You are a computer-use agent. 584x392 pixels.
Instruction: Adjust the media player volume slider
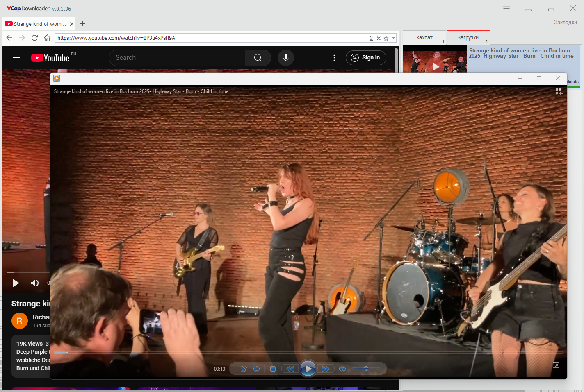pos(366,369)
